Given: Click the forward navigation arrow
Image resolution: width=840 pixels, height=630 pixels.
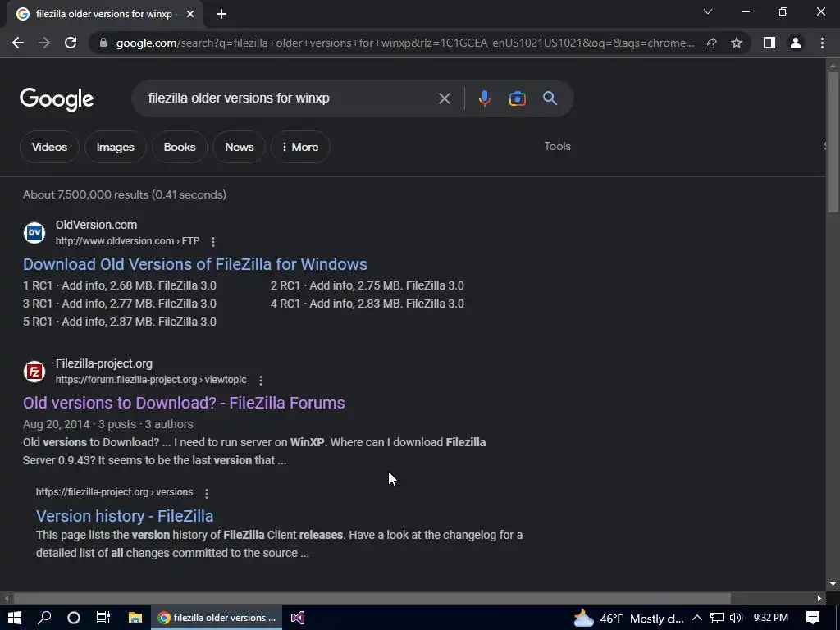Looking at the screenshot, I should 44,43.
